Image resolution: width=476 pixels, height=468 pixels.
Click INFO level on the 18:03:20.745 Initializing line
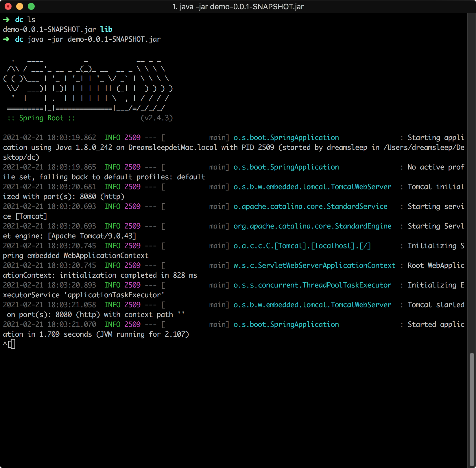[x=112, y=246]
